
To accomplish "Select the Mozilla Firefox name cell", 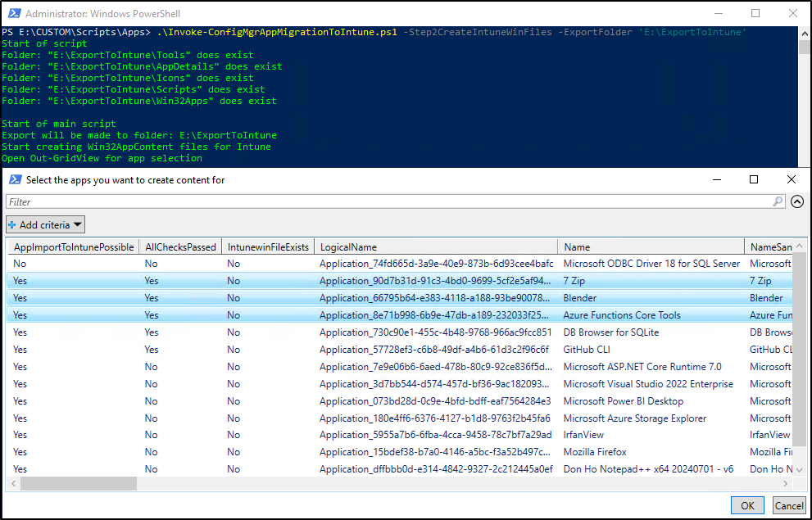I will coord(595,452).
